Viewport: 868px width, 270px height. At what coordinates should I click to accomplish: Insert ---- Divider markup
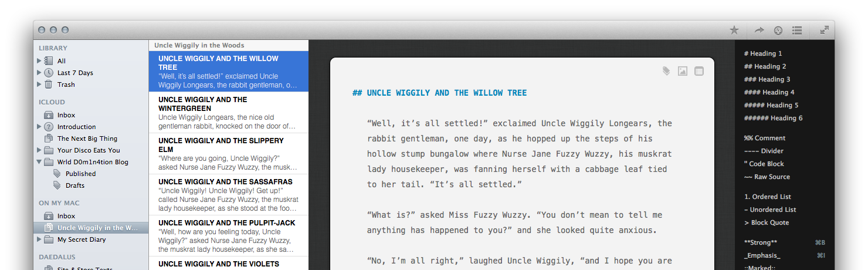(x=764, y=151)
